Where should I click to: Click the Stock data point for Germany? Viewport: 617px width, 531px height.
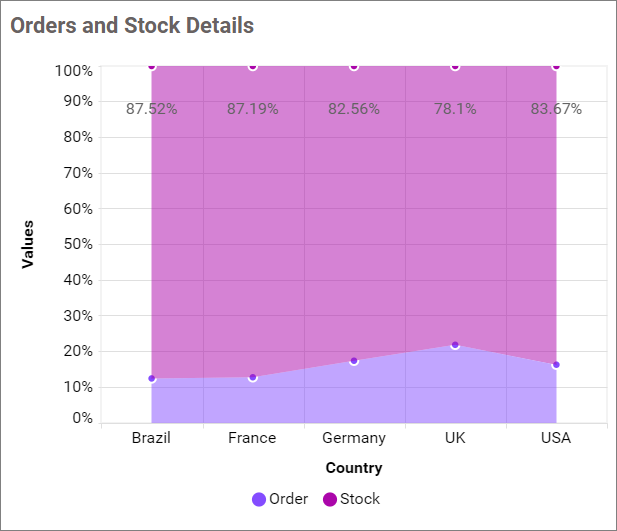click(354, 67)
